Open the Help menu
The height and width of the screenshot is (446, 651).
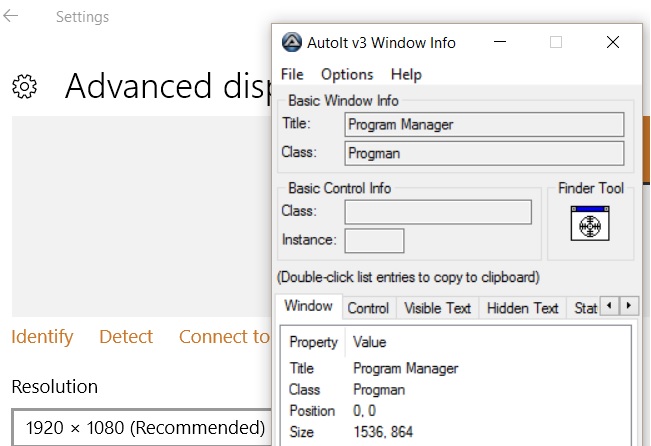406,75
